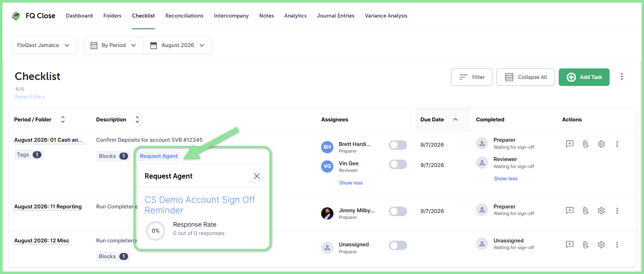
Task: Click the Blocks 1 chip in the 12 Misc row
Action: (113, 256)
